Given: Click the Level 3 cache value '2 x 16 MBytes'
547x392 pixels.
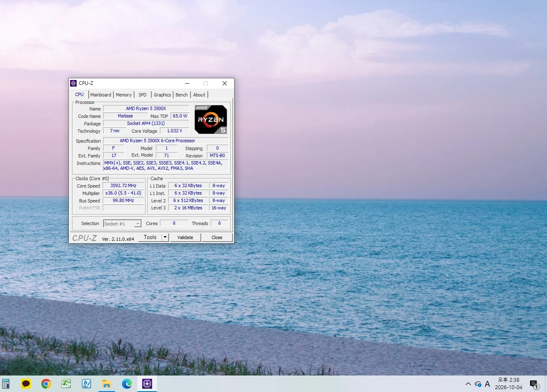Looking at the screenshot, I should [x=188, y=208].
